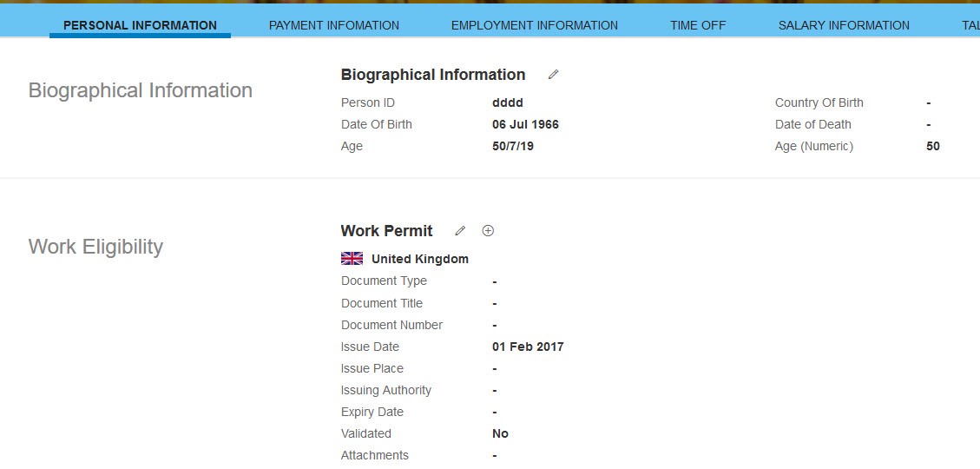Screen dimensions: 980x469
Task: Click the Date Of Birth value 06 Jul 1966
Action: coord(526,124)
